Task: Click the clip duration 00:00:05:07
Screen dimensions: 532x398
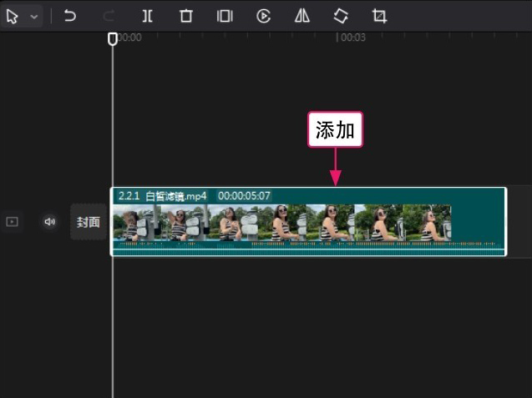Action: click(x=244, y=196)
